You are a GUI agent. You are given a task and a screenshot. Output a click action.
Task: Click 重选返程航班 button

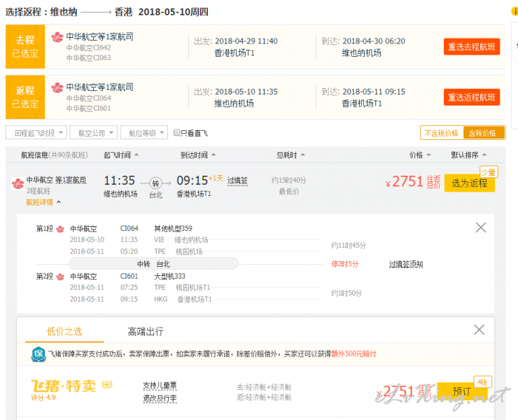[471, 97]
